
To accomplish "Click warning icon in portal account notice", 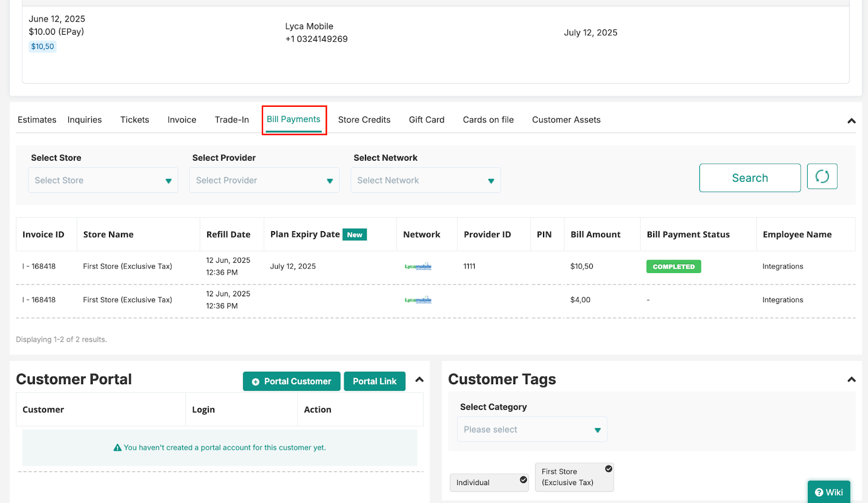I will point(117,448).
